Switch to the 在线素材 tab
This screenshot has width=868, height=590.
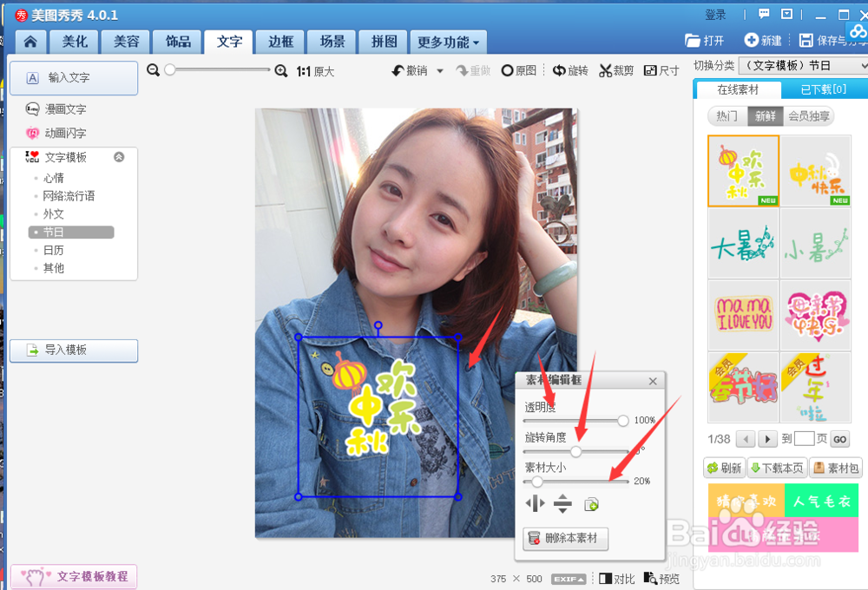(x=737, y=89)
